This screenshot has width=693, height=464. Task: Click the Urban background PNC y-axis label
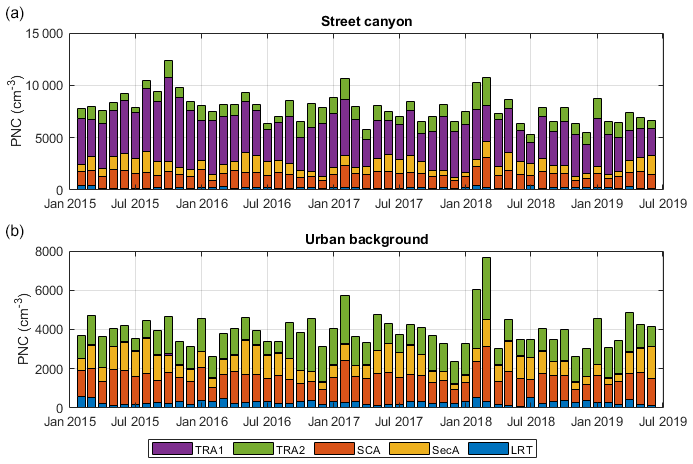click(16, 329)
